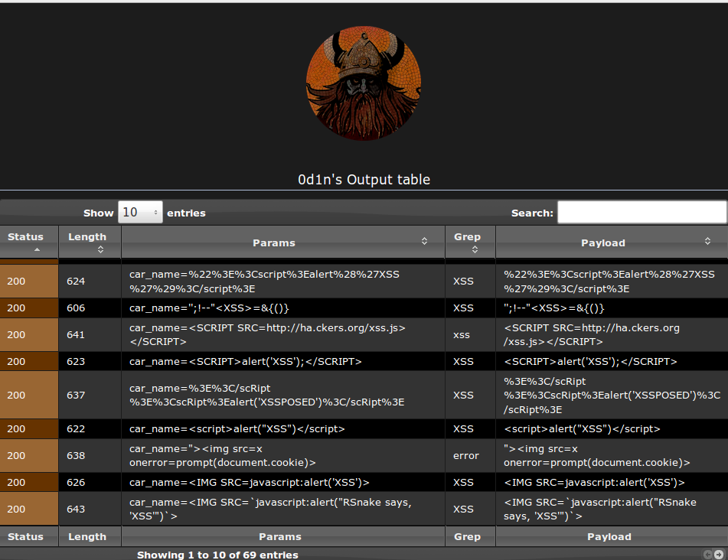Click params cell with onerror=prompt(document.cookie)
728x560 pixels.
[283, 456]
